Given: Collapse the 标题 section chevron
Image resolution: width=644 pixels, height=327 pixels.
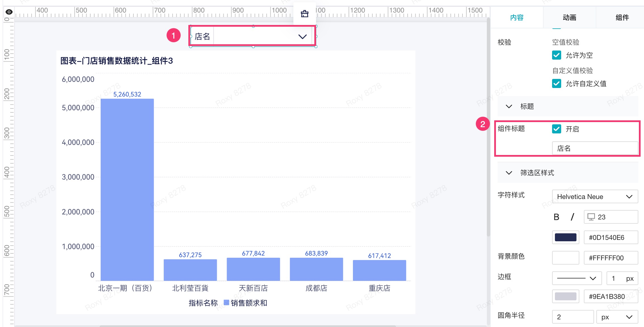Looking at the screenshot, I should [509, 106].
